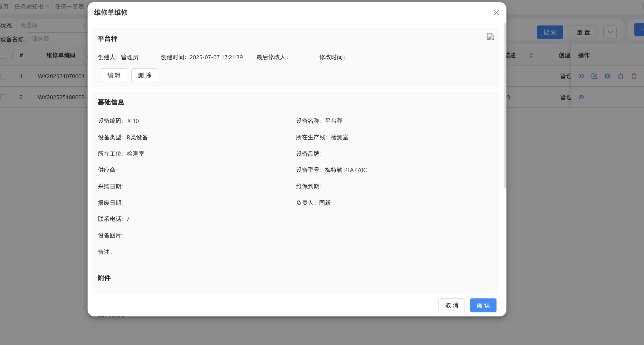Sort the 描述 column via arrows
This screenshot has height=345, width=644.
tap(531, 55)
